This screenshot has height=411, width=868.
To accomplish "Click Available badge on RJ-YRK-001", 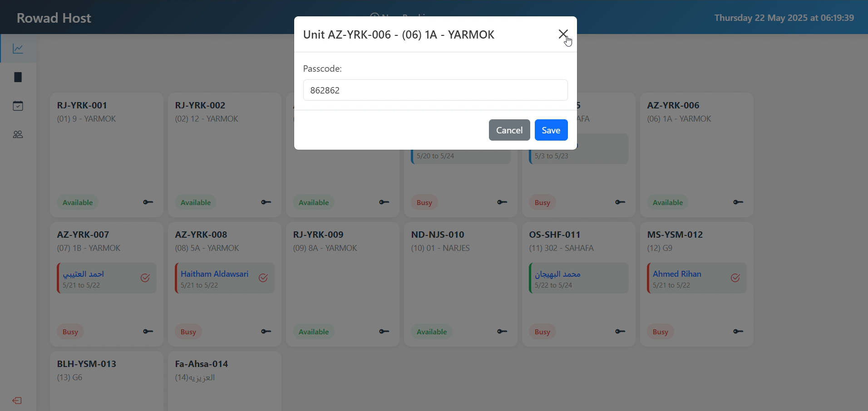I will point(78,202).
